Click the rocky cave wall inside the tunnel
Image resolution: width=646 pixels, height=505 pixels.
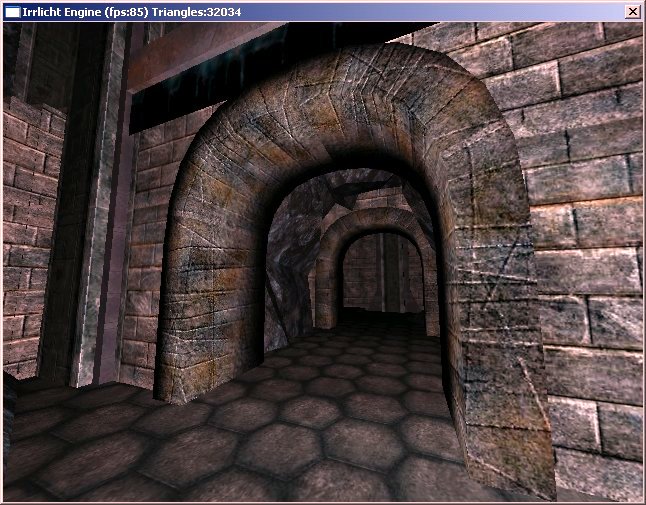[288, 260]
